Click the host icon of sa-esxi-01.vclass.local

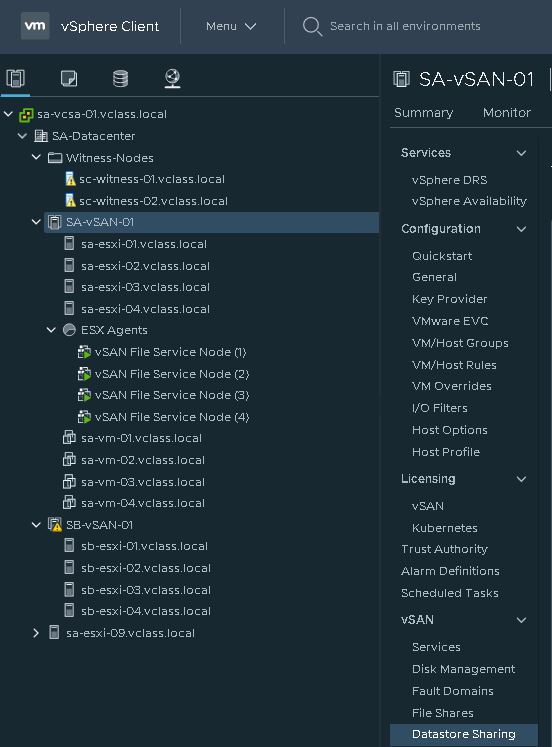click(x=69, y=244)
